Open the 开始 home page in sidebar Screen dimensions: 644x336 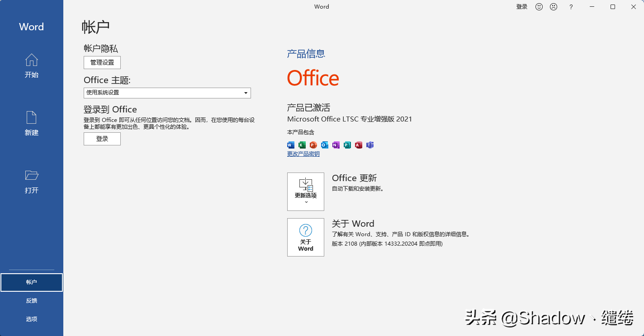[32, 66]
